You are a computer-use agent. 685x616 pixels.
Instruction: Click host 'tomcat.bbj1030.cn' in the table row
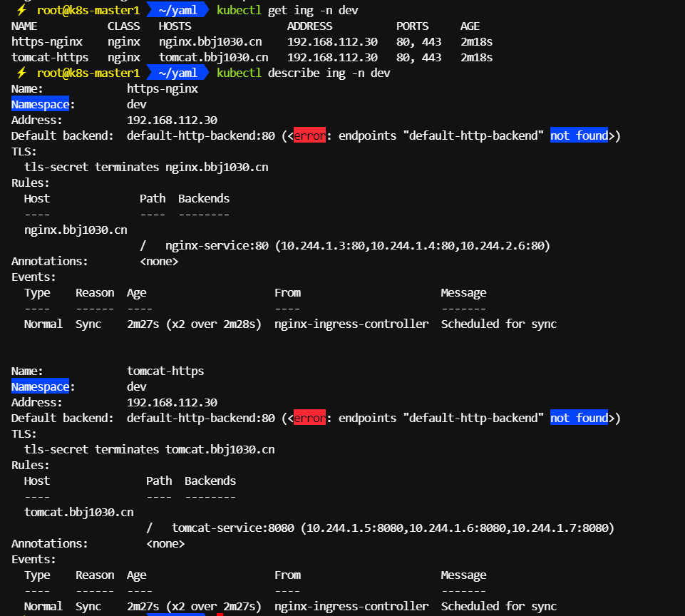click(214, 58)
